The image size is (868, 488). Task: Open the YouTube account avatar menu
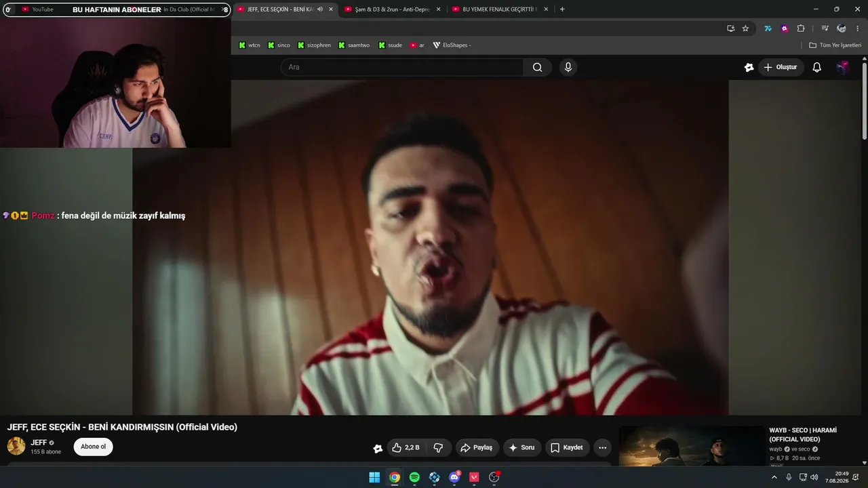click(x=842, y=67)
